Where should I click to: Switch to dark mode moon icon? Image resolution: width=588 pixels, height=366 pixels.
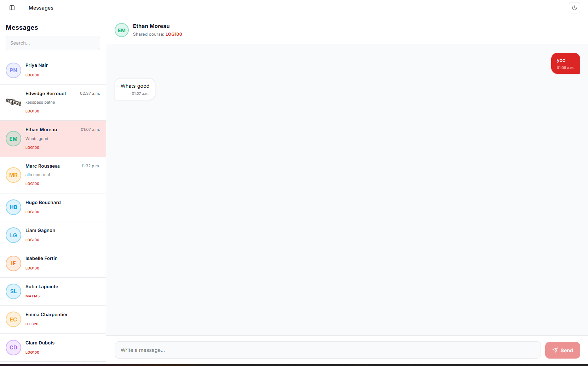575,8
